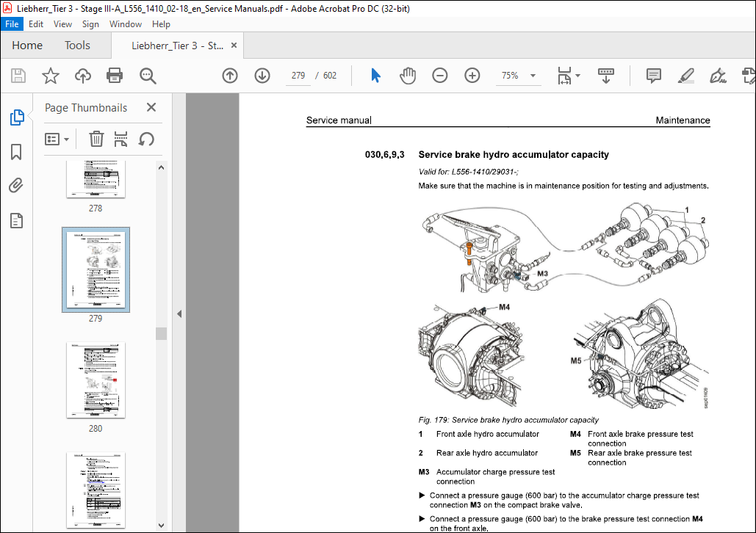Click the thumbnails scrollbar thumb

(x=162, y=333)
